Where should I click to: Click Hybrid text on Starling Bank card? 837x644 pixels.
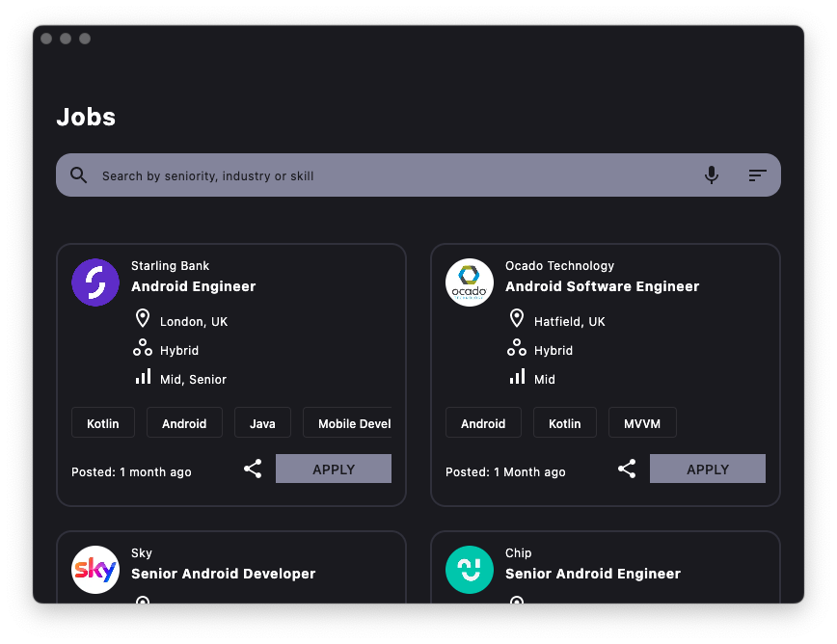[179, 351]
